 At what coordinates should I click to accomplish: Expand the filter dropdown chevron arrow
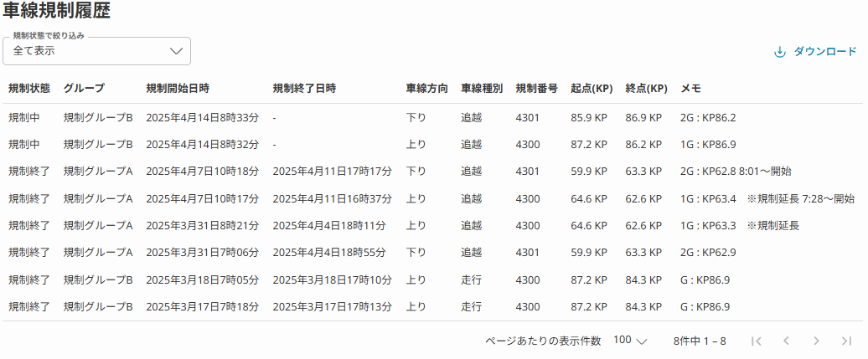click(176, 51)
